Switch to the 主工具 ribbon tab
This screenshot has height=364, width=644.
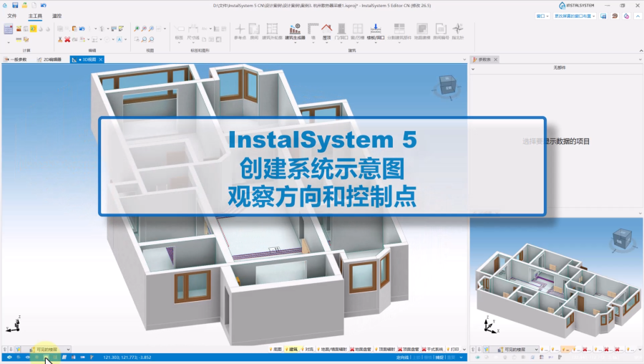pos(35,16)
